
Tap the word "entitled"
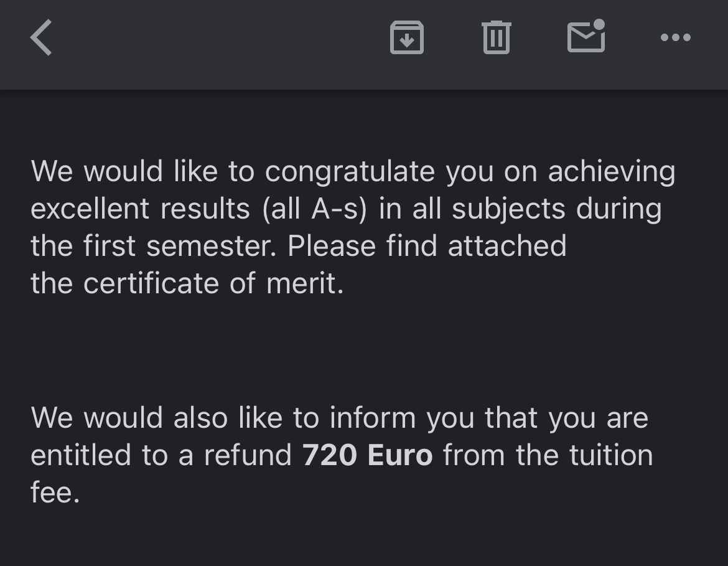pyautogui.click(x=81, y=455)
